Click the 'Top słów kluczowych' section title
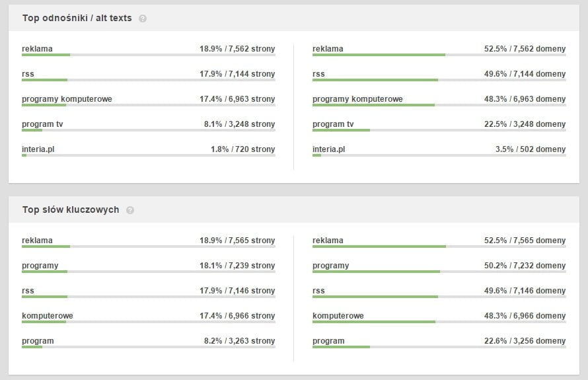588x380 pixels. pyautogui.click(x=71, y=209)
